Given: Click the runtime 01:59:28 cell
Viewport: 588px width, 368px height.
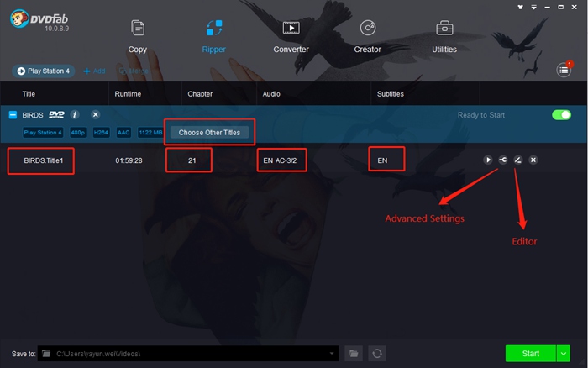Looking at the screenshot, I should click(129, 160).
